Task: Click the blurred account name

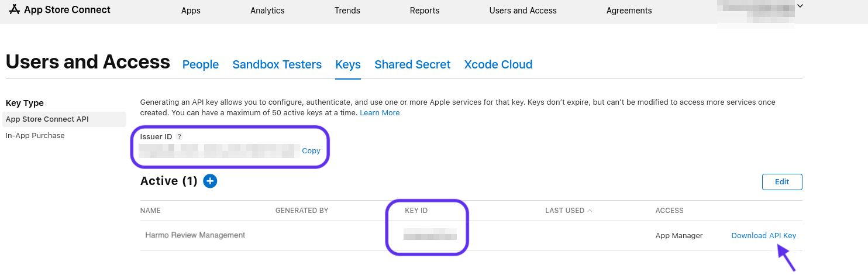Action: (x=756, y=14)
